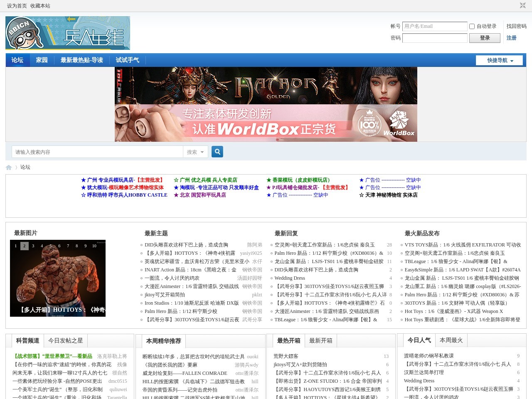Open the 广州 优之兵模 兵人专卖店 link

pyautogui.click(x=205, y=180)
